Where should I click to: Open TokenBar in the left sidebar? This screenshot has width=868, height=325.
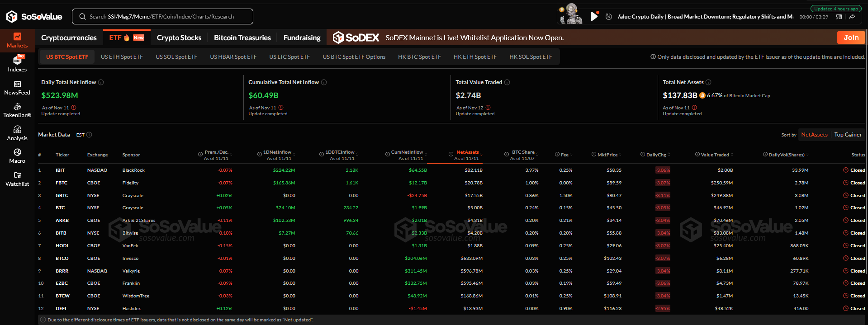(x=17, y=110)
